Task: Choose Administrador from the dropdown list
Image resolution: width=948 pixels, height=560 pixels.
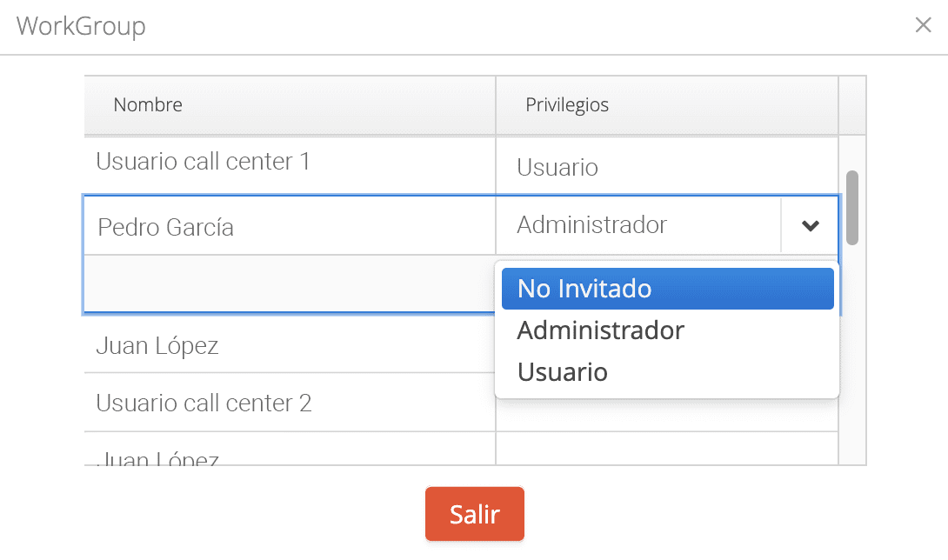Action: (667, 330)
